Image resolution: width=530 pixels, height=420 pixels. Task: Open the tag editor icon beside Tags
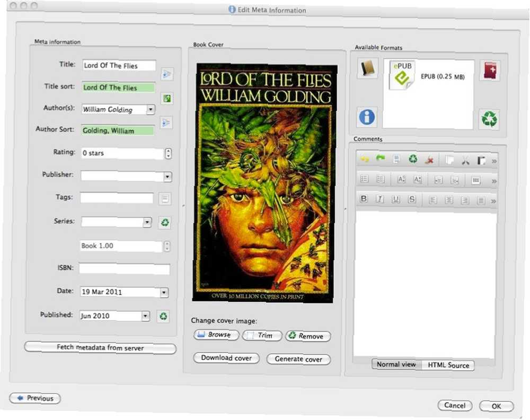click(x=165, y=198)
